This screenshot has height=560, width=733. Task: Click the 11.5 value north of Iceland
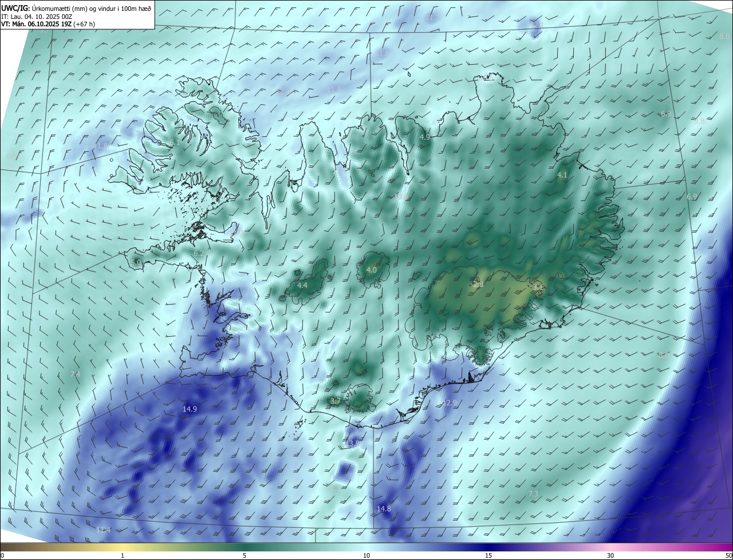[334, 90]
